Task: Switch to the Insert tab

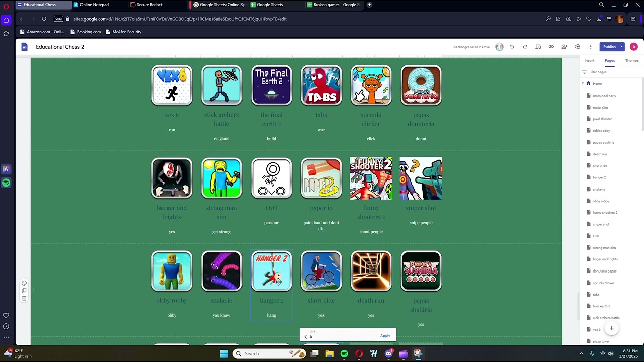Action: tap(589, 61)
